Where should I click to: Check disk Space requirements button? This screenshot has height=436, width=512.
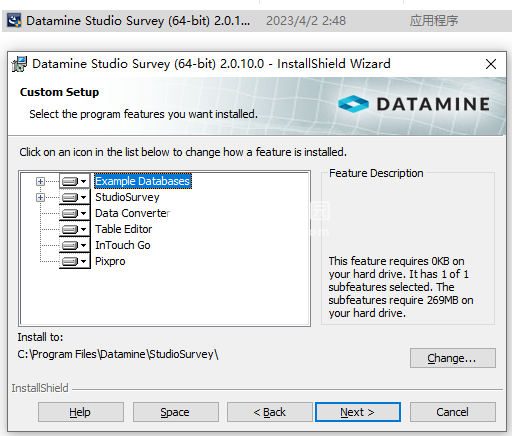pos(176,412)
